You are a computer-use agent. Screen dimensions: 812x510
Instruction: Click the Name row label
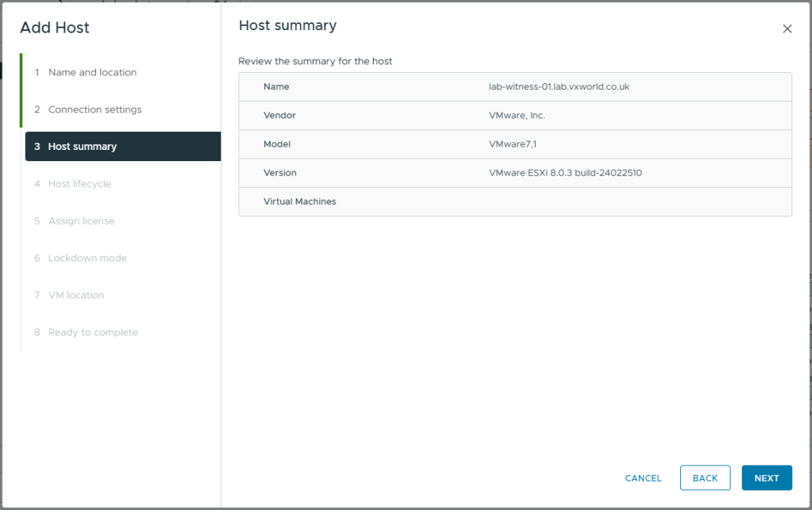pyautogui.click(x=276, y=86)
